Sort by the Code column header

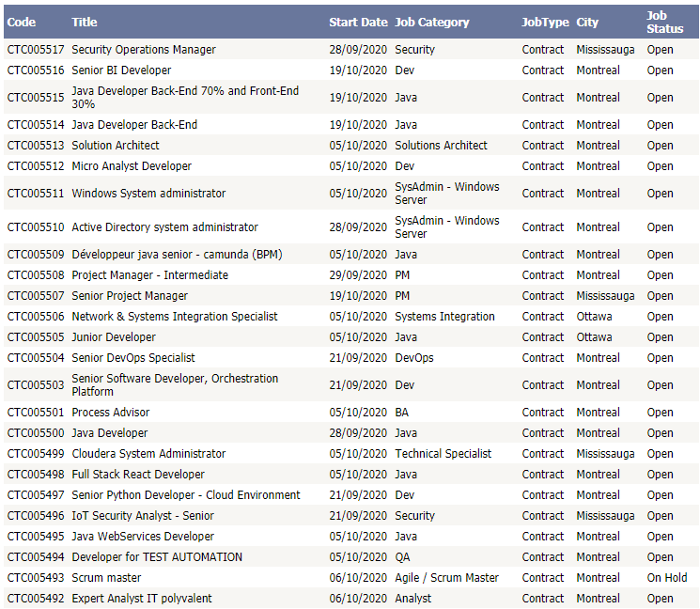click(x=21, y=23)
